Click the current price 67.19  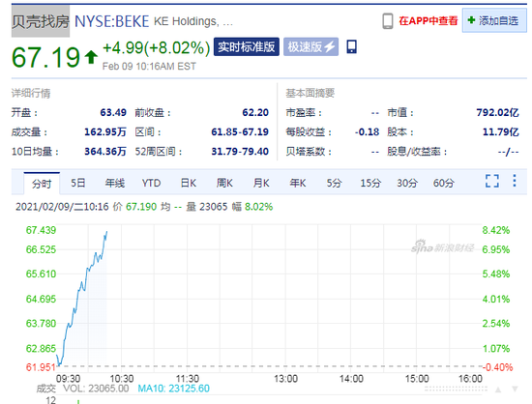pyautogui.click(x=45, y=57)
